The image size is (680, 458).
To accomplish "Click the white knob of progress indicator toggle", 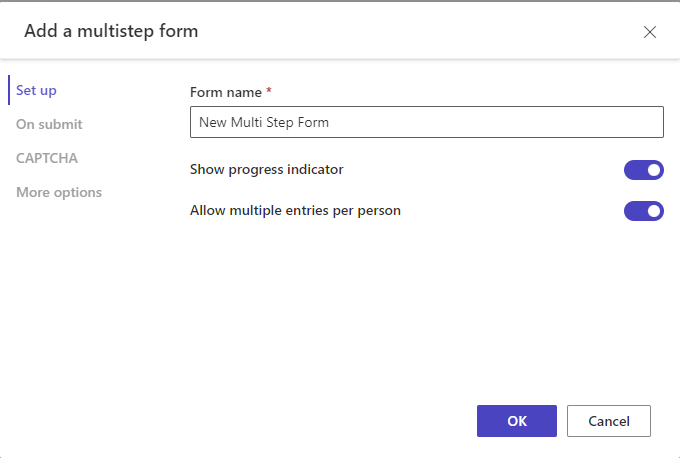I will (x=654, y=170).
